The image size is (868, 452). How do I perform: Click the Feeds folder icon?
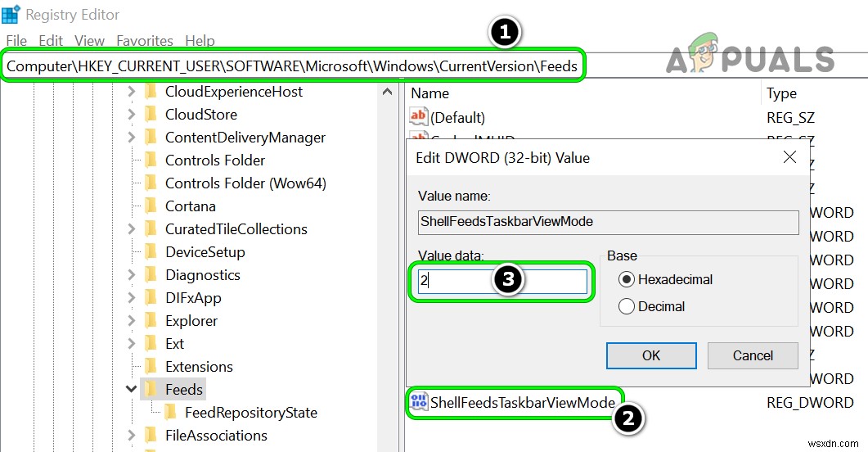pyautogui.click(x=150, y=390)
